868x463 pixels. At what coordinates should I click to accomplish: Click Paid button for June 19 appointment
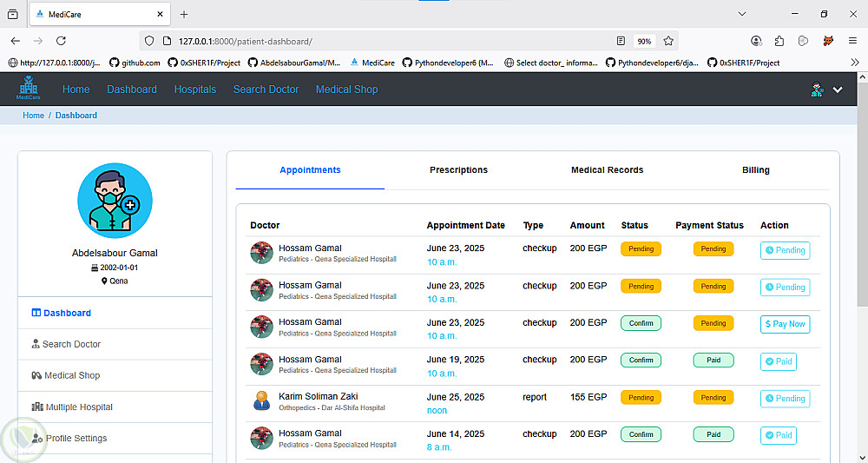779,361
